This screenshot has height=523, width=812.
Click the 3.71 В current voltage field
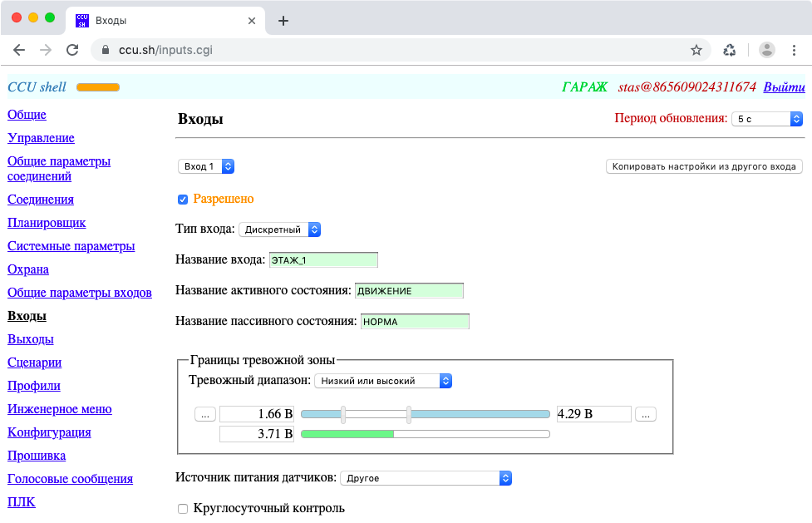pos(257,434)
